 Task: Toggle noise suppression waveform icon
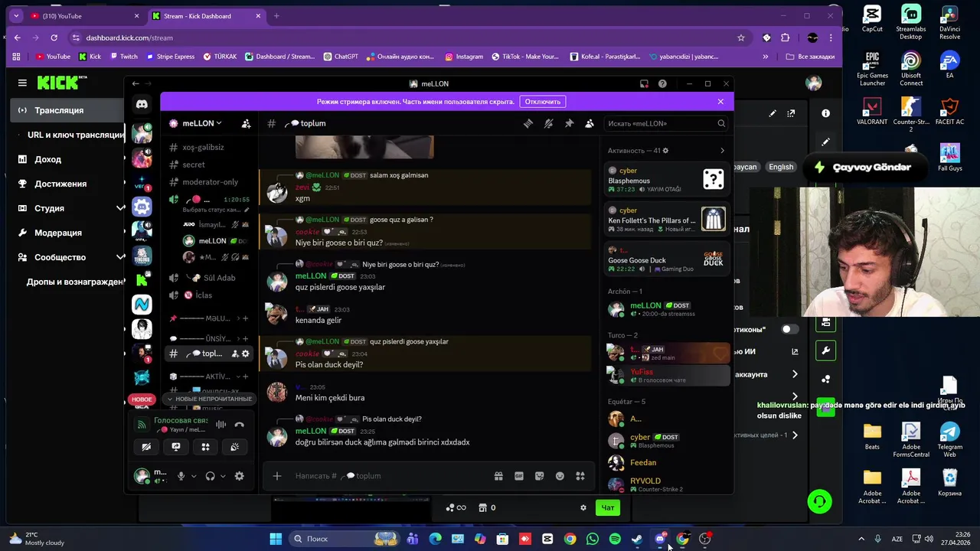pyautogui.click(x=220, y=425)
